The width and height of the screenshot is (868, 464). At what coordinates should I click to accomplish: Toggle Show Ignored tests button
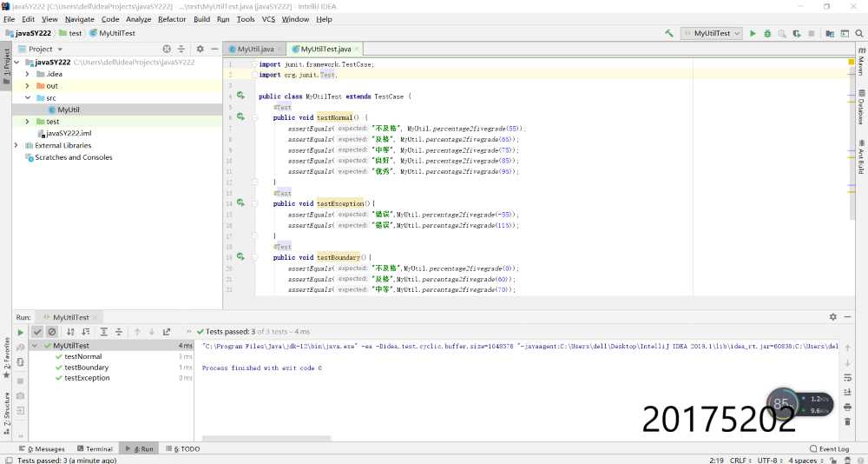[x=52, y=332]
